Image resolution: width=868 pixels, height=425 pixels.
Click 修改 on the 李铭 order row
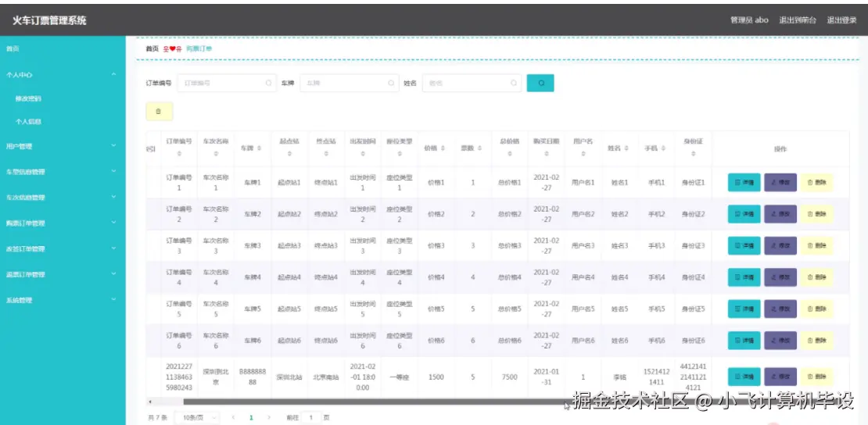coord(780,377)
